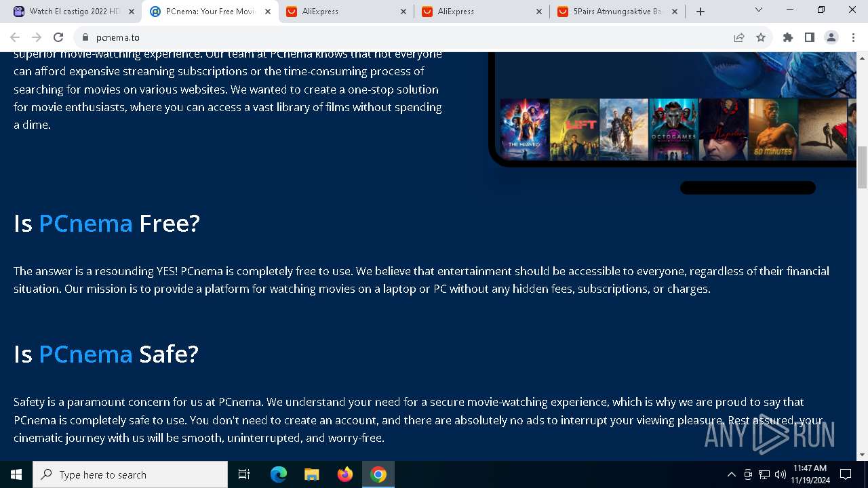View site information lock icon

(85, 37)
